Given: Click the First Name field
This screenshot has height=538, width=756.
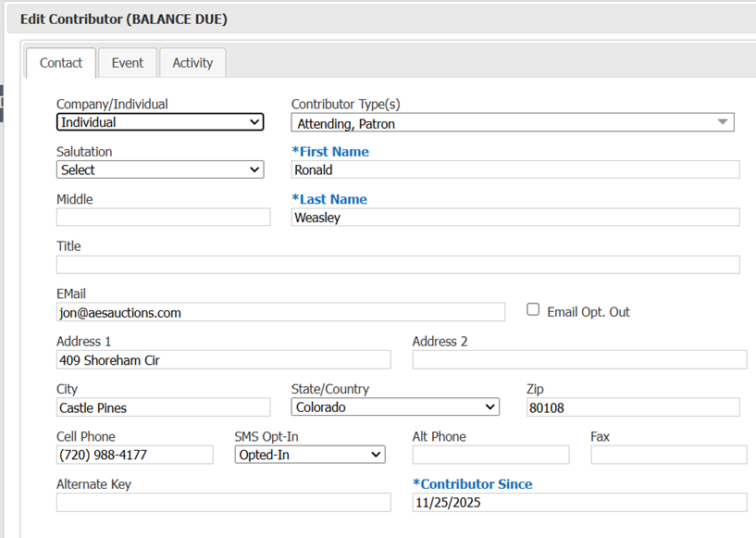Looking at the screenshot, I should click(x=515, y=169).
